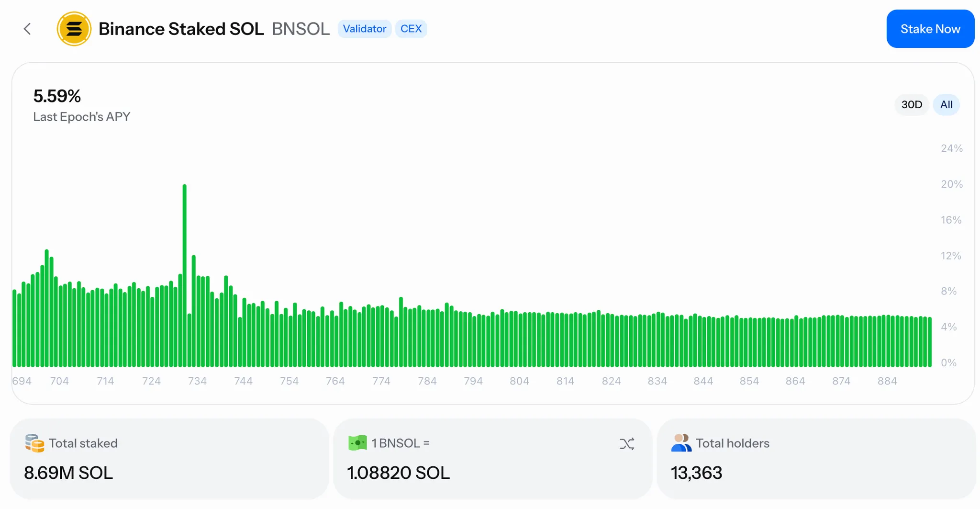Click the 13,363 total holders value
The width and height of the screenshot is (980, 509).
click(x=696, y=473)
